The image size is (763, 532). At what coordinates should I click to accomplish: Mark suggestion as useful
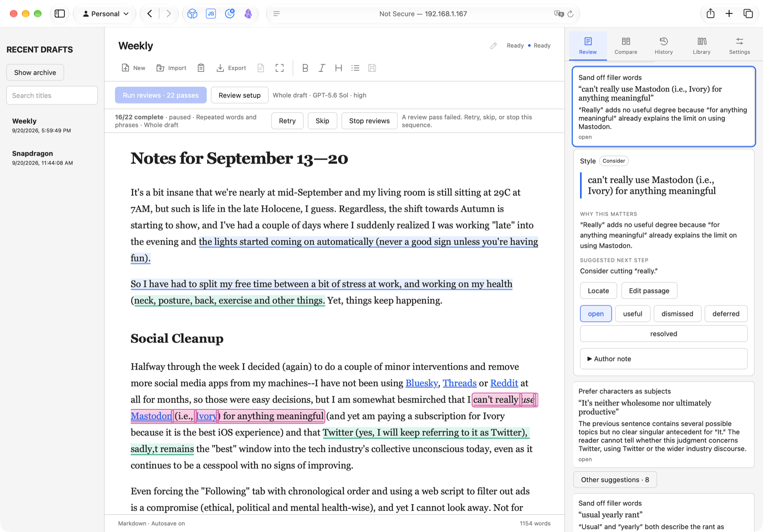point(632,313)
